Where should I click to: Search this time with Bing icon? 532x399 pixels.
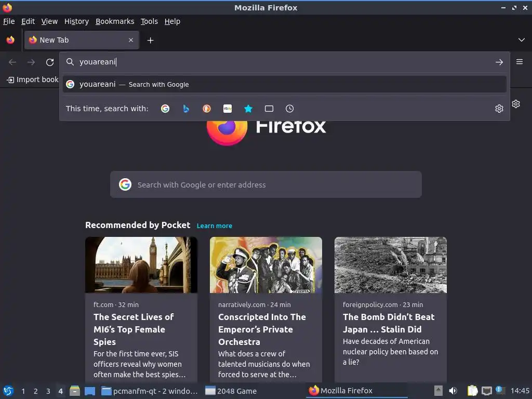pyautogui.click(x=186, y=109)
